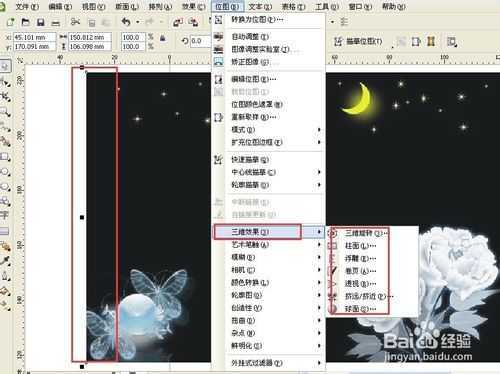Image resolution: width=500 pixels, height=374 pixels.
Task: Select the Eyedropper tool in the toolbox
Action: tap(5, 261)
